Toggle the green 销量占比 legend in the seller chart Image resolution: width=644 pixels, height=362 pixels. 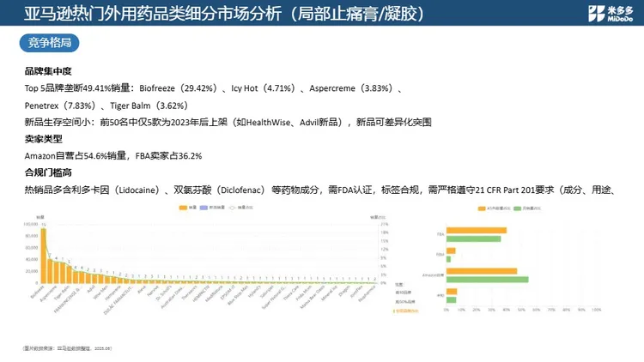(527, 208)
